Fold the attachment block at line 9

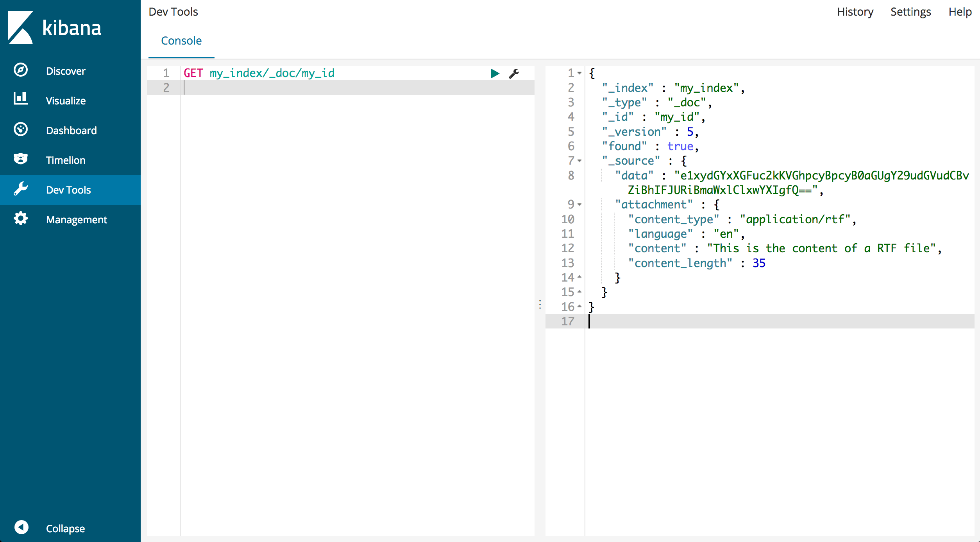pos(579,205)
